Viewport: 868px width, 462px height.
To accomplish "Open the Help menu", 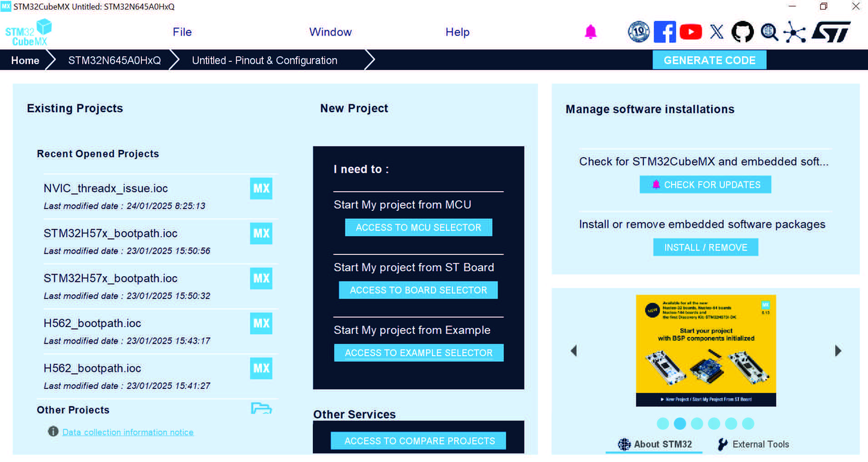I will click(x=457, y=32).
